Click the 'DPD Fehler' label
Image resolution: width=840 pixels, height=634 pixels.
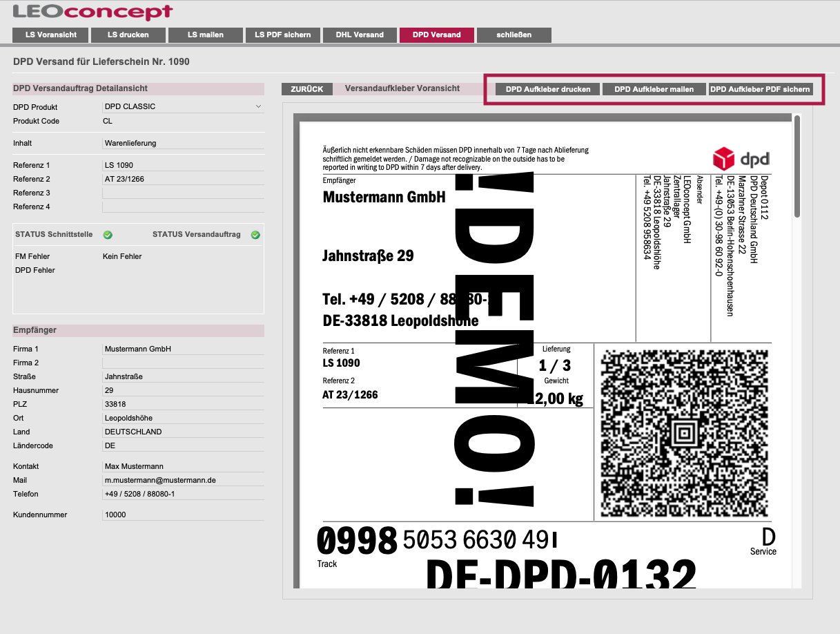(35, 270)
